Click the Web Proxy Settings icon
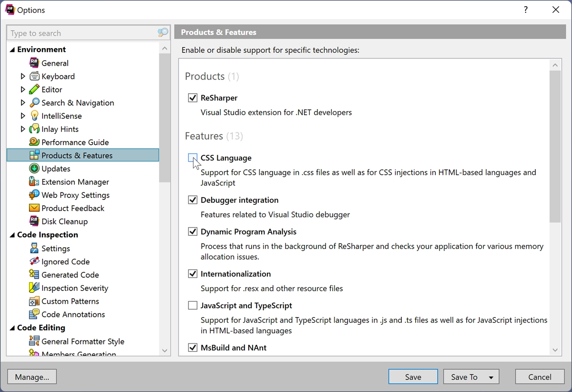Screen dimensions: 572x392 click(34, 195)
